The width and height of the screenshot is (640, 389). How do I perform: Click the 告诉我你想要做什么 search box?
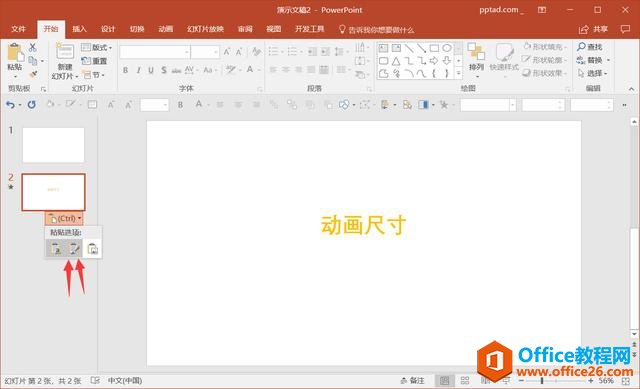[376, 29]
